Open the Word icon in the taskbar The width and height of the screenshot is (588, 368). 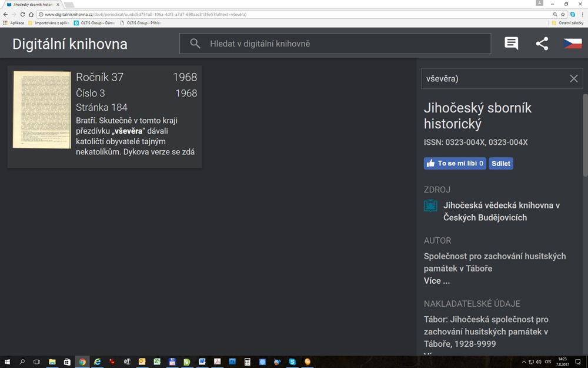coord(202,362)
